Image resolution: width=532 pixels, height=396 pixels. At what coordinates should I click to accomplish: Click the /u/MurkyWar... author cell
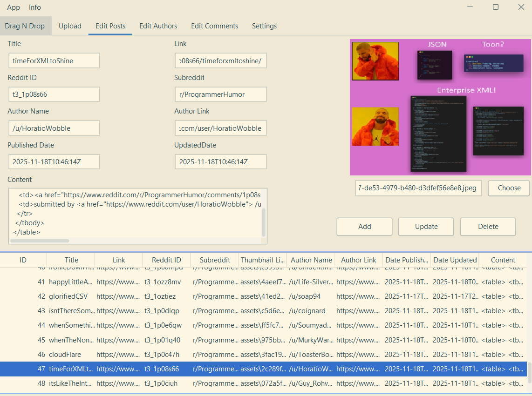(311, 340)
